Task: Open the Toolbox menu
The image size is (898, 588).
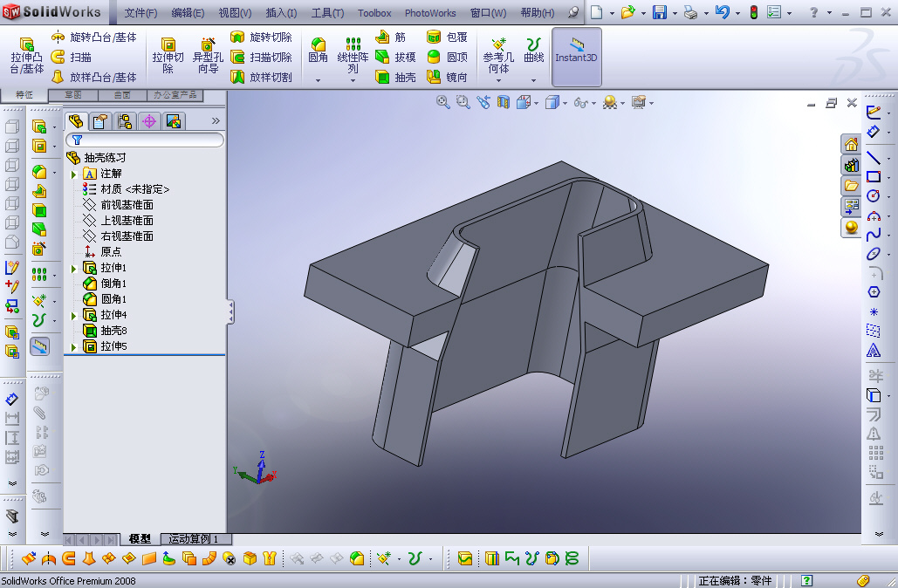Action: coord(374,12)
